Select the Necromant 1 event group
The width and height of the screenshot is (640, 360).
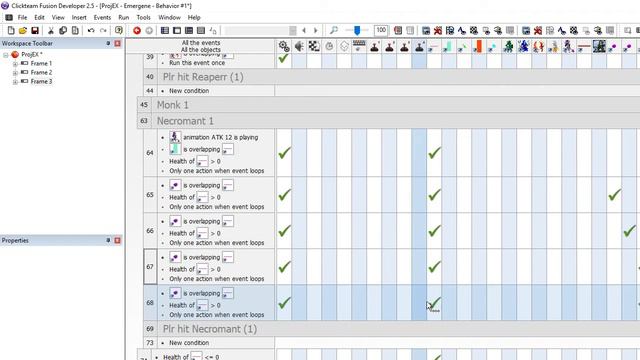185,121
